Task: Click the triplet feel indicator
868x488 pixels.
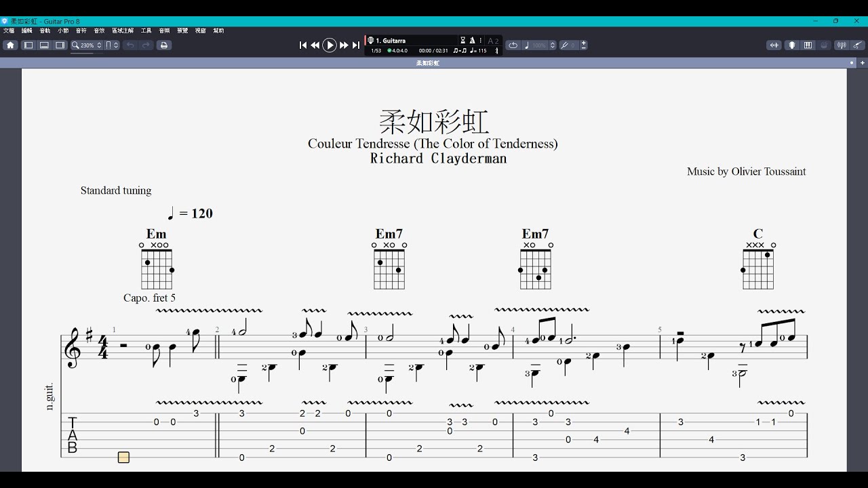Action: click(x=460, y=51)
